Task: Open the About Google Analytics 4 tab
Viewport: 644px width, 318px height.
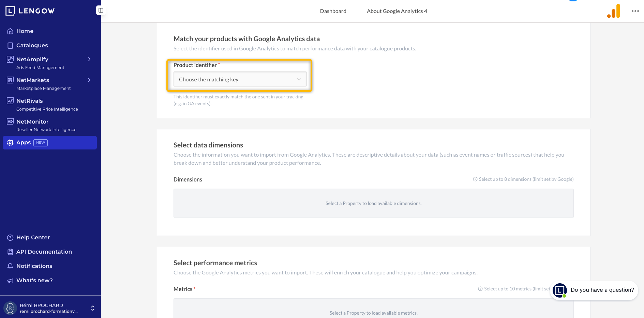Action: coord(397,11)
